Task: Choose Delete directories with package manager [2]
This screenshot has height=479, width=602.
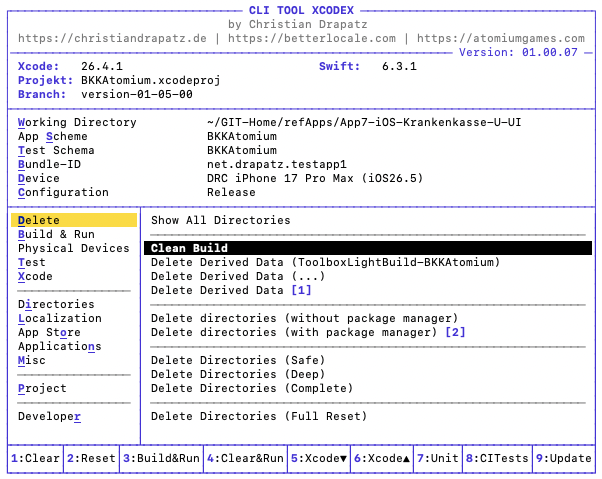Action: (308, 332)
